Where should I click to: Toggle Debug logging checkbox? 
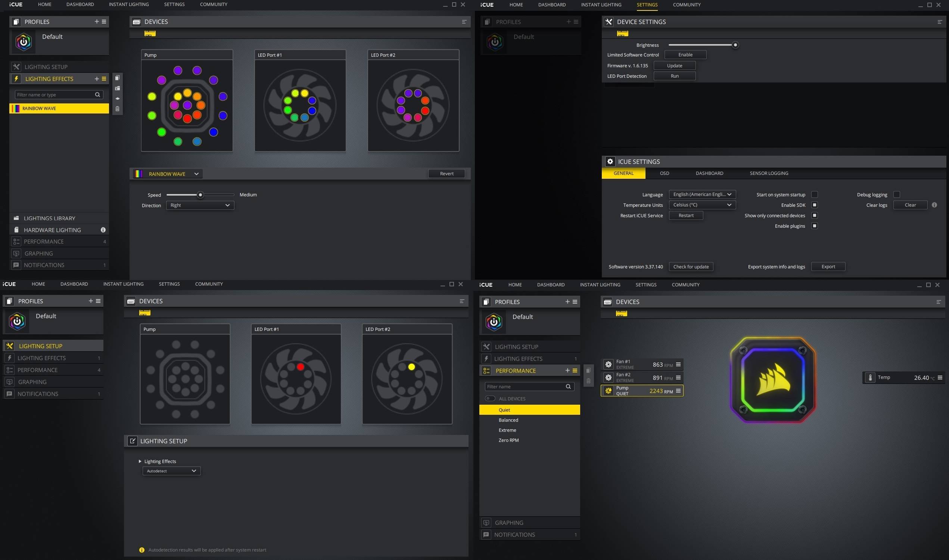(x=897, y=195)
